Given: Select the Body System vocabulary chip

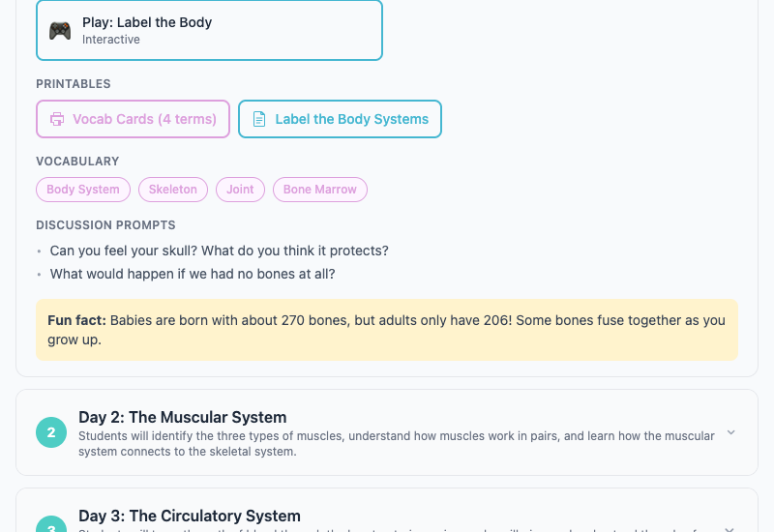Looking at the screenshot, I should [83, 190].
